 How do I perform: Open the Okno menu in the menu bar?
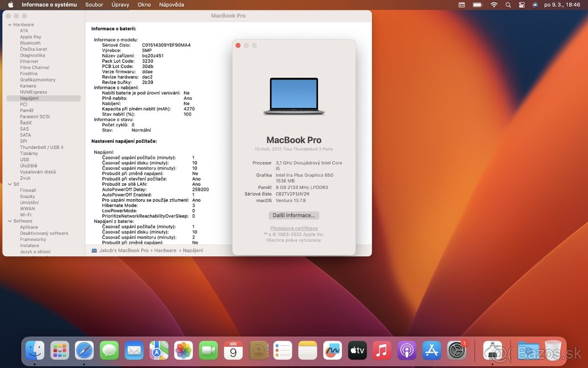[144, 4]
